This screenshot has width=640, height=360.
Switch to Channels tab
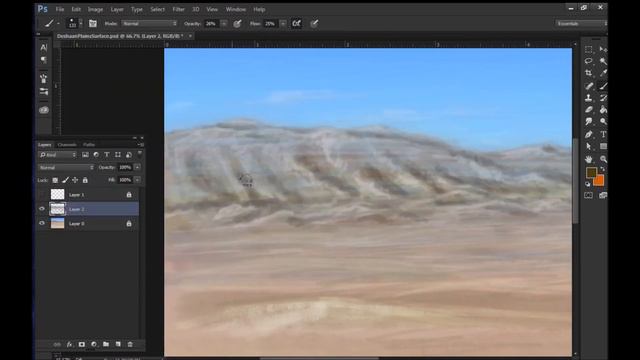tap(67, 144)
